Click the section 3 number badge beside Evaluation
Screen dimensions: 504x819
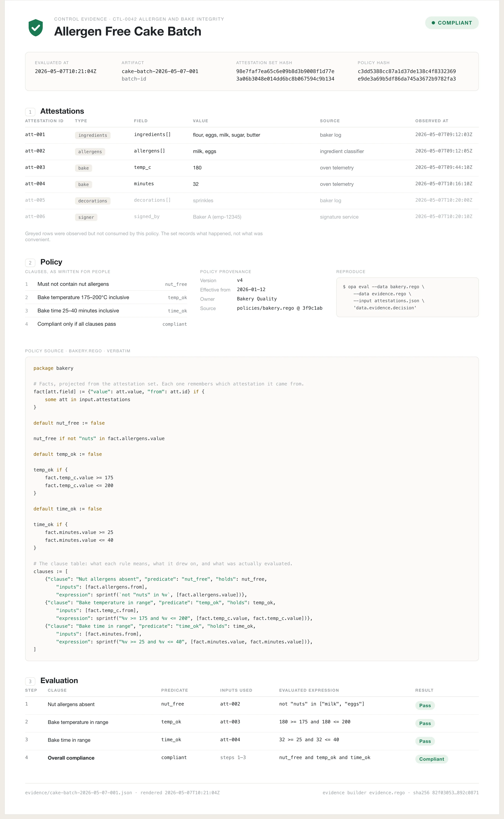[x=30, y=681]
